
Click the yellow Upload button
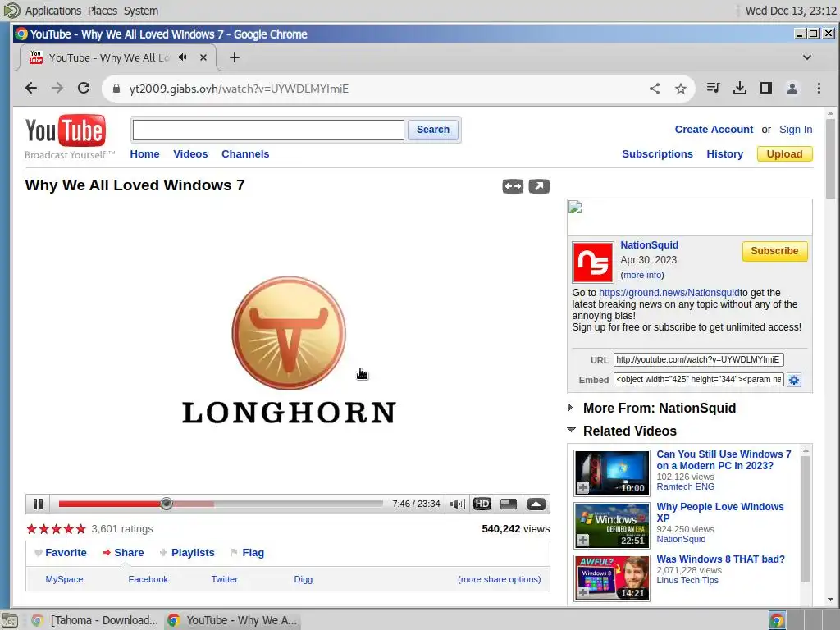pyautogui.click(x=784, y=154)
